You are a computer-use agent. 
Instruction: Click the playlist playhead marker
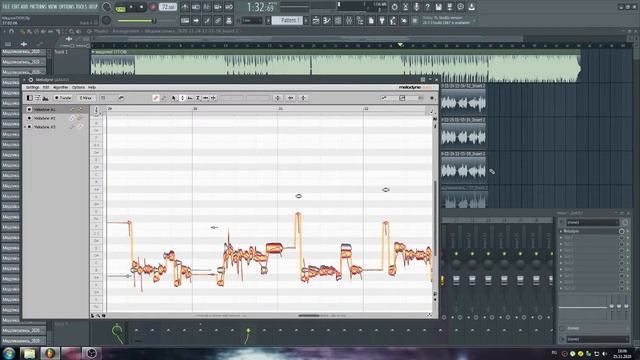click(x=400, y=44)
